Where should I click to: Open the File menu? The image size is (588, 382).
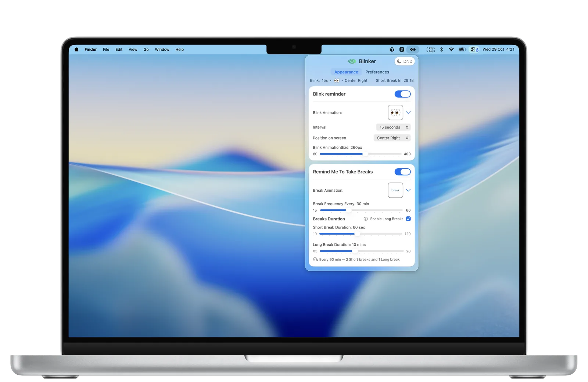[106, 49]
